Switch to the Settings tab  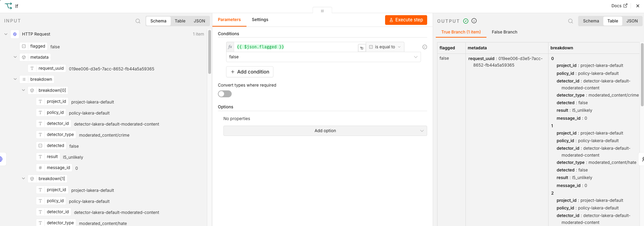point(260,20)
